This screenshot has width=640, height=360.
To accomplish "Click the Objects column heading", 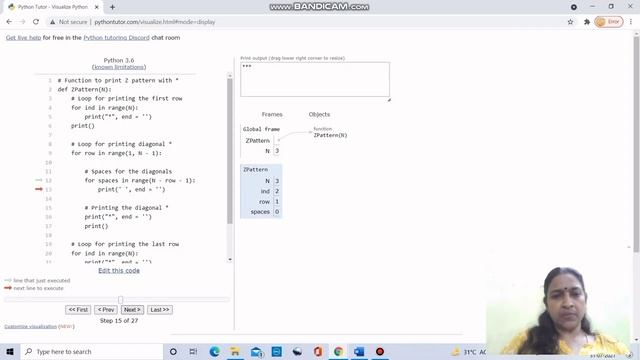I will 319,114.
